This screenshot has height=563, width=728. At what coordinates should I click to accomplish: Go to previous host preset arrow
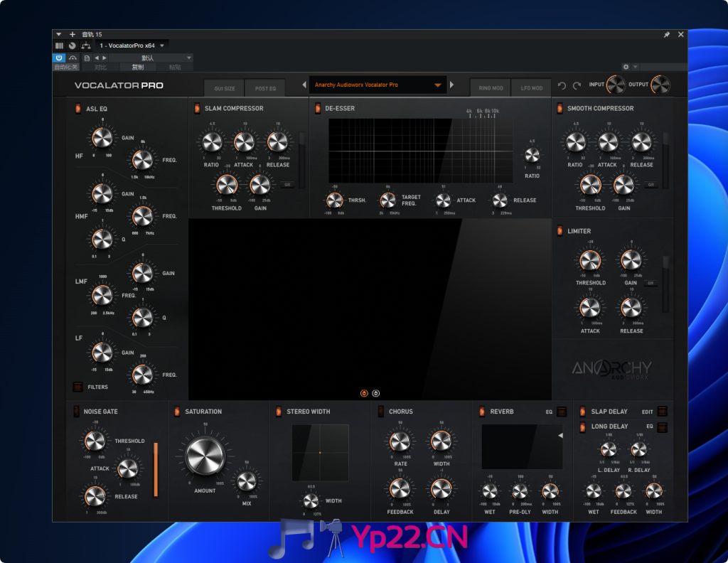97,58
